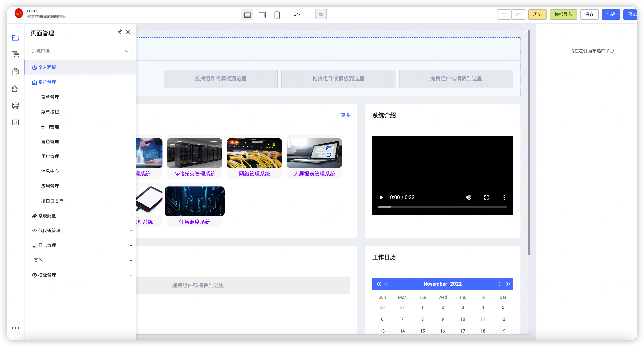Select the 个人面板 menu item

click(47, 67)
